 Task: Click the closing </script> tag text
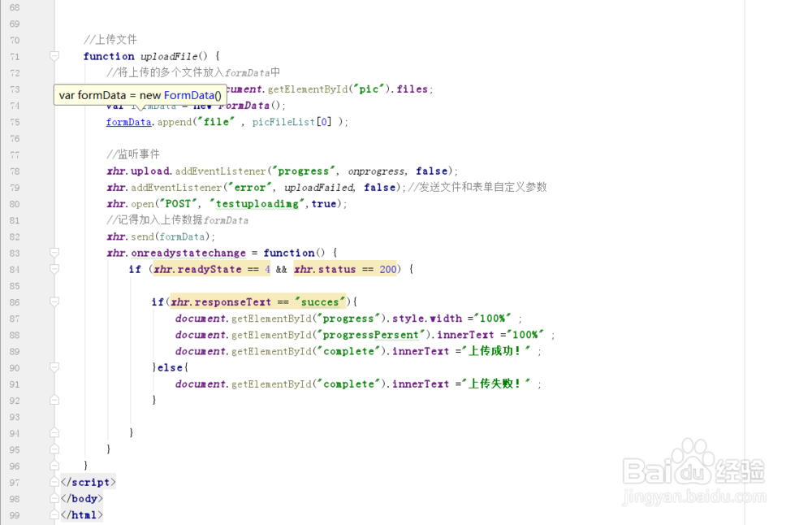(x=88, y=482)
